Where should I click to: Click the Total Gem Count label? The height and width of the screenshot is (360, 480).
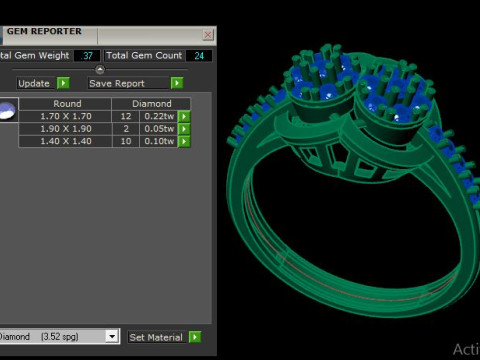pyautogui.click(x=144, y=55)
